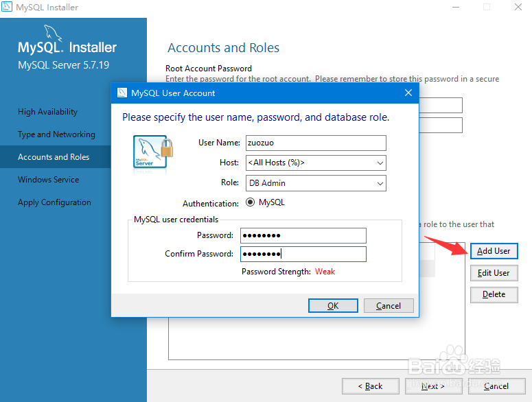Click the Accounts and Roles page heading
Viewport: 532px width, 402px height.
(223, 48)
